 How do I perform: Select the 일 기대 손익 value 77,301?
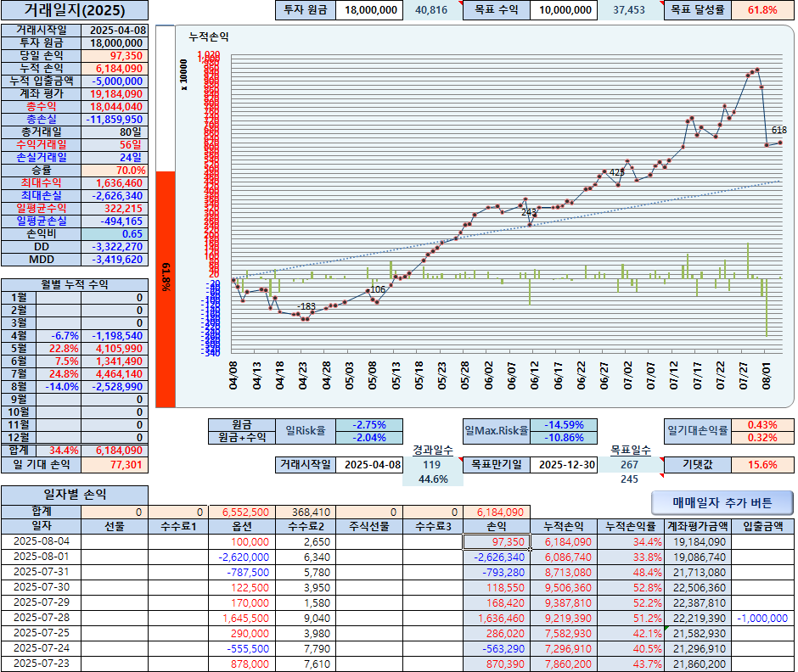click(115, 464)
